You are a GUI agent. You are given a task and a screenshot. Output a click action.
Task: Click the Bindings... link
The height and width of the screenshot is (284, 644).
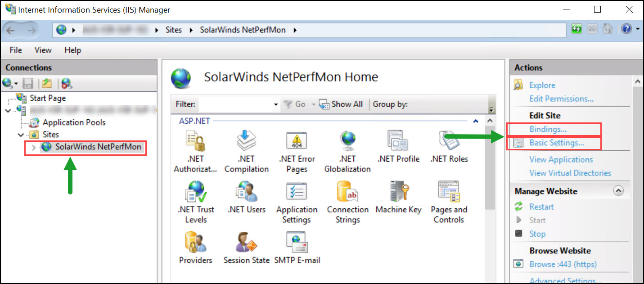548,130
